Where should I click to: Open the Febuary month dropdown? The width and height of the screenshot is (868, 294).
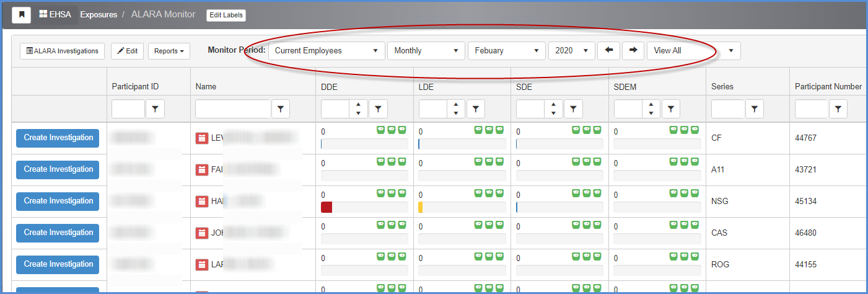click(x=507, y=51)
